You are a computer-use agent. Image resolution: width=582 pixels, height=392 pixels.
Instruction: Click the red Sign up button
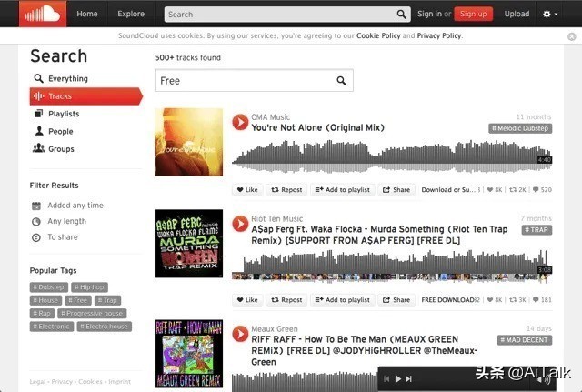point(473,14)
